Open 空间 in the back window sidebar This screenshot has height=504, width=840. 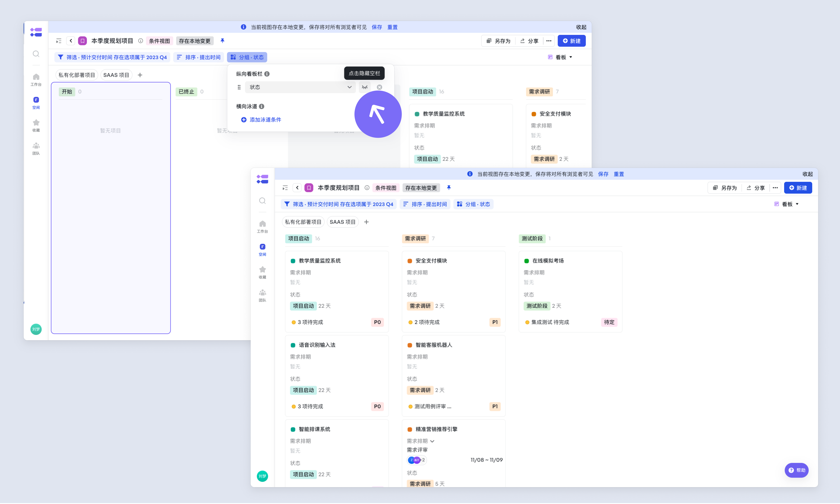[x=36, y=103]
